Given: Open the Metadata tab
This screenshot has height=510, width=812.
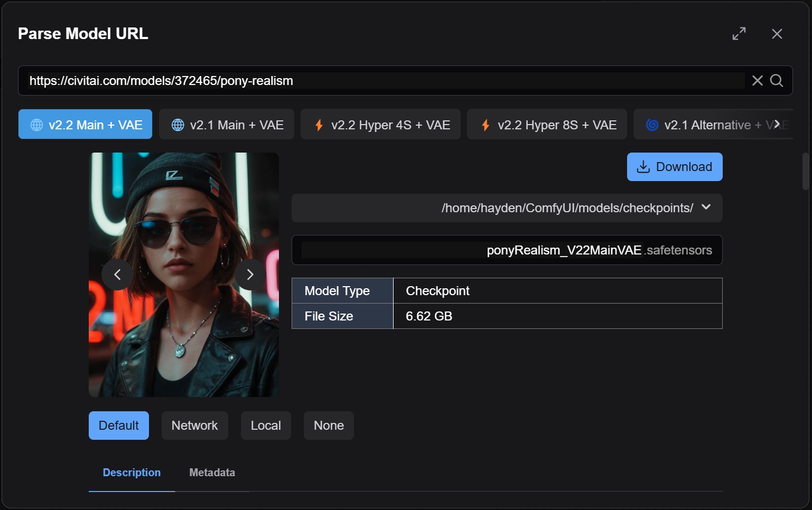Looking at the screenshot, I should 212,473.
